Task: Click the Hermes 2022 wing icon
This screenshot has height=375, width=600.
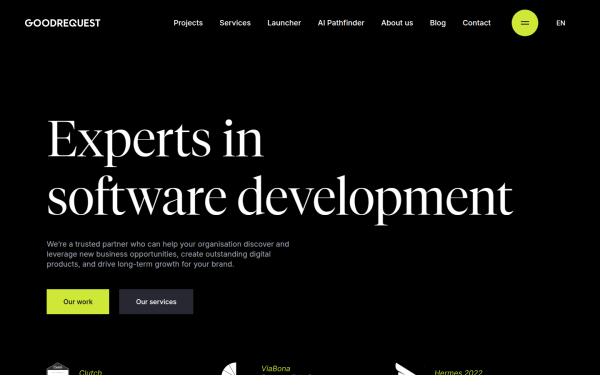Action: tap(406, 369)
